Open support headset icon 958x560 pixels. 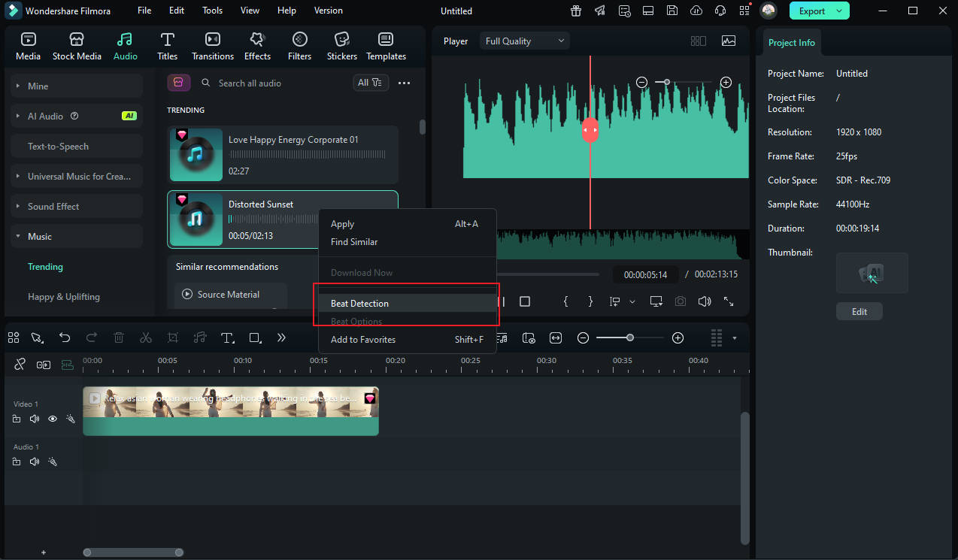pos(720,11)
